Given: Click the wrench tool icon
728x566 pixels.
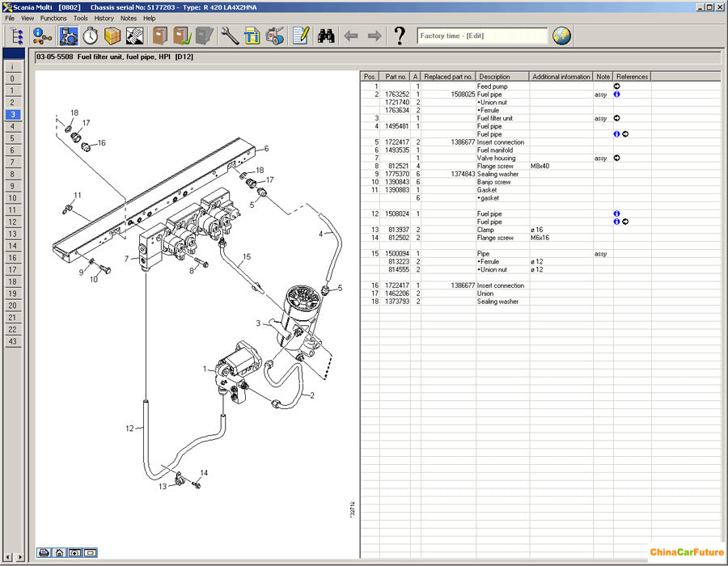Looking at the screenshot, I should [x=229, y=36].
